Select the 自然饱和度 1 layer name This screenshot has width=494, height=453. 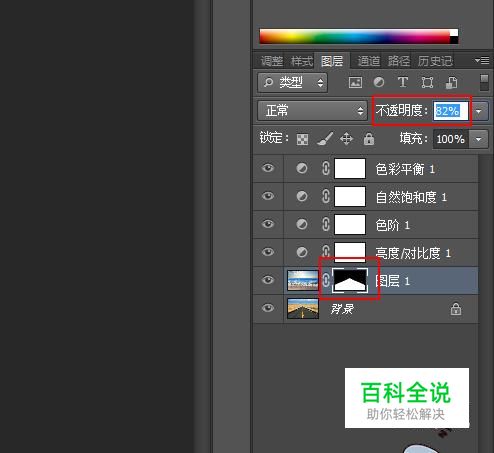click(411, 197)
